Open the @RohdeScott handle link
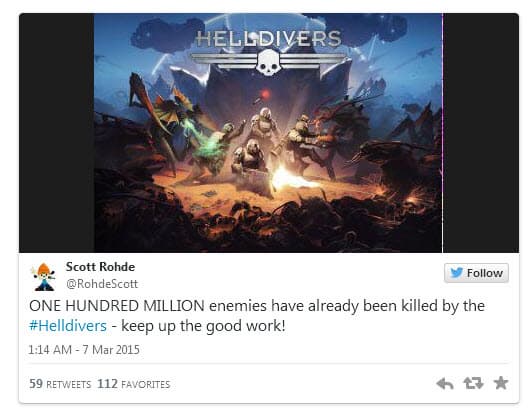Viewport: 531px width, 409px height. tap(102, 284)
